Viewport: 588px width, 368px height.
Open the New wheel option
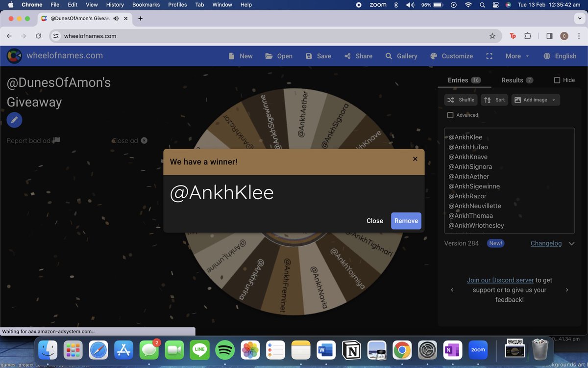point(241,56)
